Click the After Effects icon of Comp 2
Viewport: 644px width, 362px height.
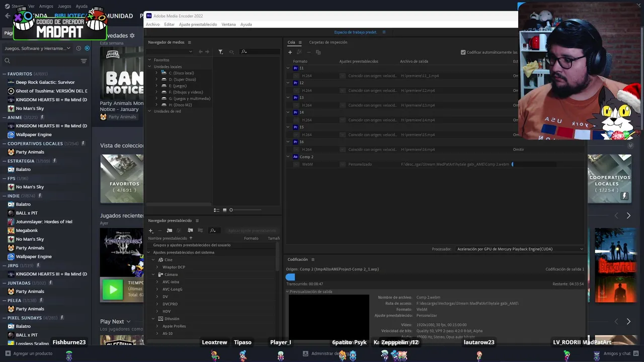coord(295,157)
